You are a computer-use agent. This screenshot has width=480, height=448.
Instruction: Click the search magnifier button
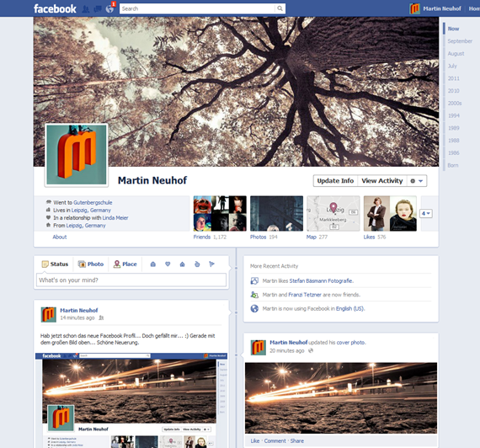coord(280,8)
